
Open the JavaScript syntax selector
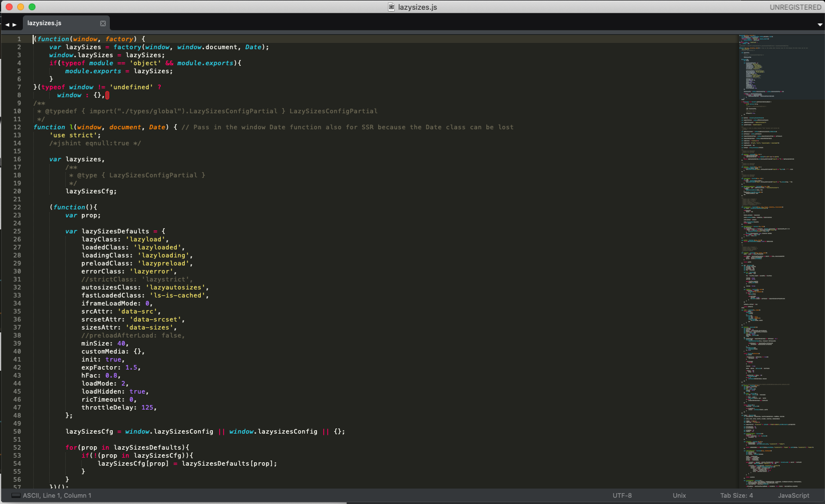794,495
